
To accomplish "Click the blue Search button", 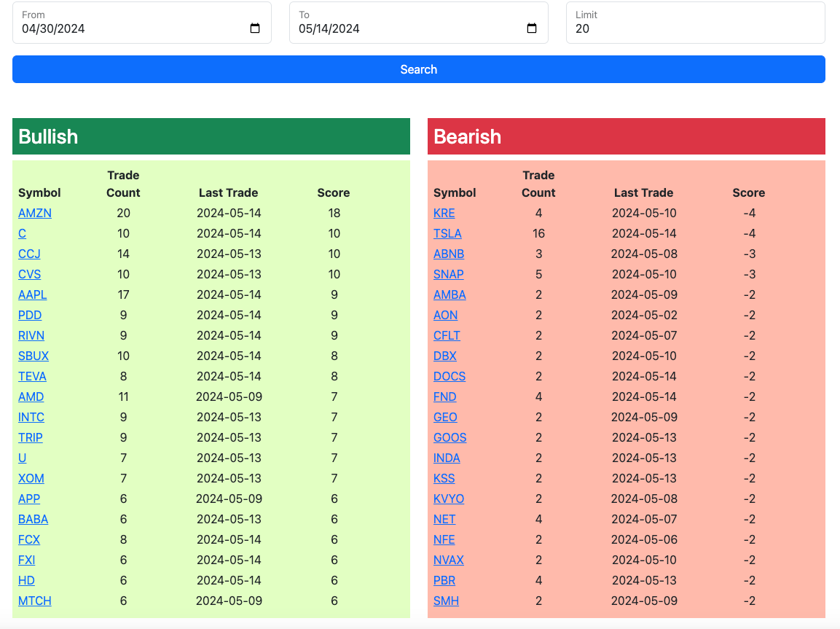I will (419, 69).
